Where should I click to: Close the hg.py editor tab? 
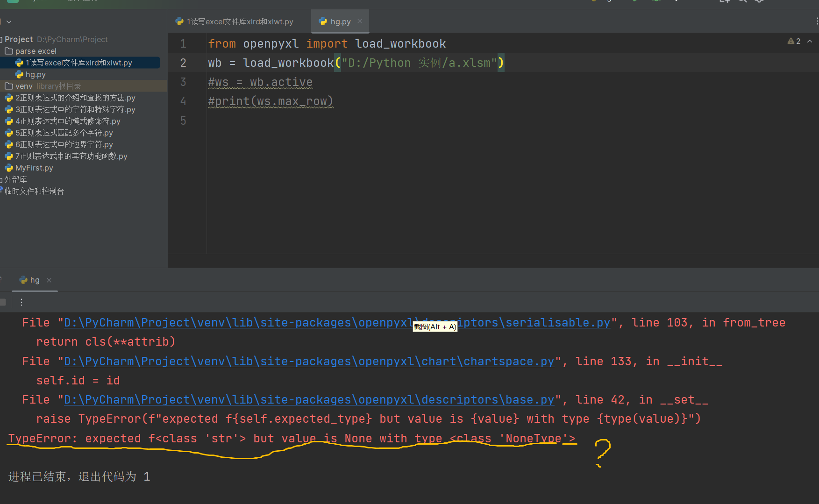click(360, 21)
